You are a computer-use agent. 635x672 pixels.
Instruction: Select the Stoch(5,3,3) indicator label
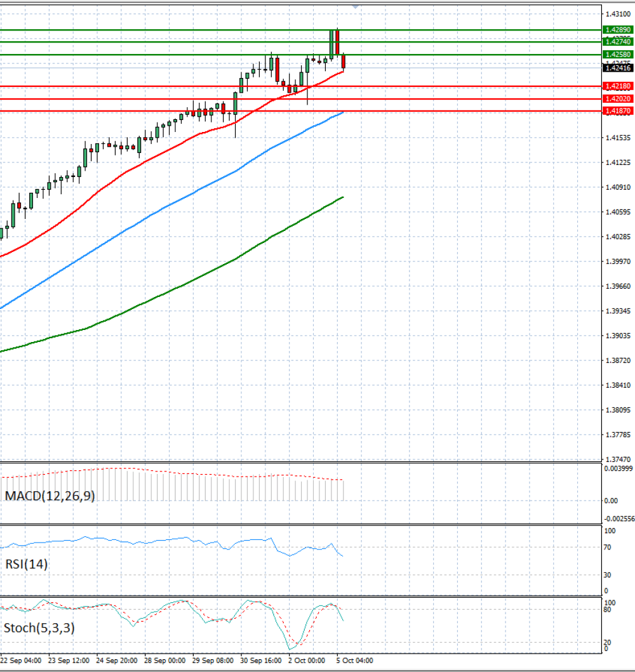(x=39, y=628)
